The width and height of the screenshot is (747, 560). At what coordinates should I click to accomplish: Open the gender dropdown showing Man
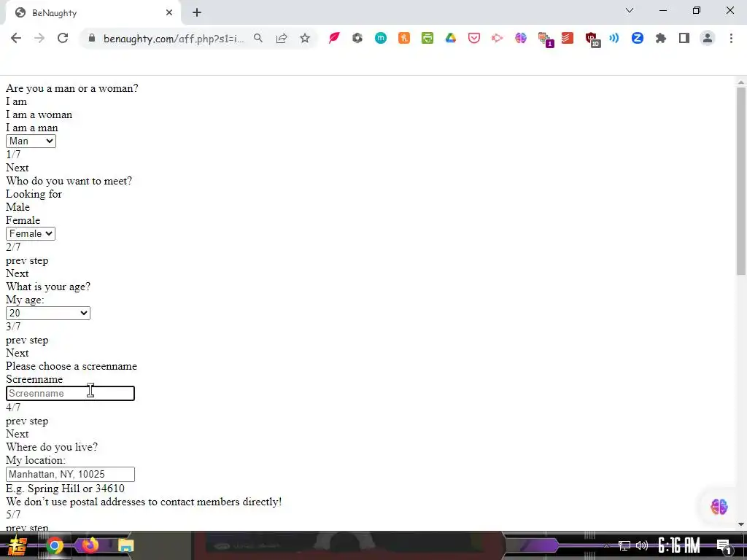(31, 141)
